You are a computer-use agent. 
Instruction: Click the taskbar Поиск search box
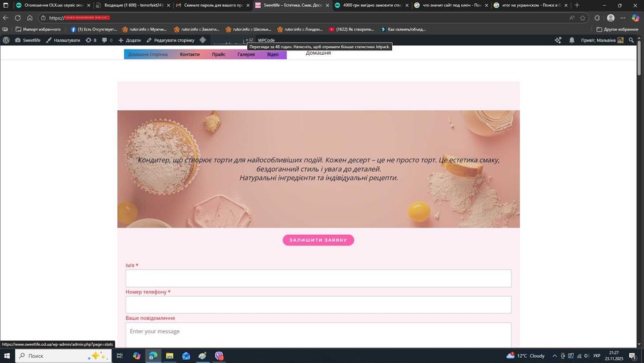[x=63, y=356]
